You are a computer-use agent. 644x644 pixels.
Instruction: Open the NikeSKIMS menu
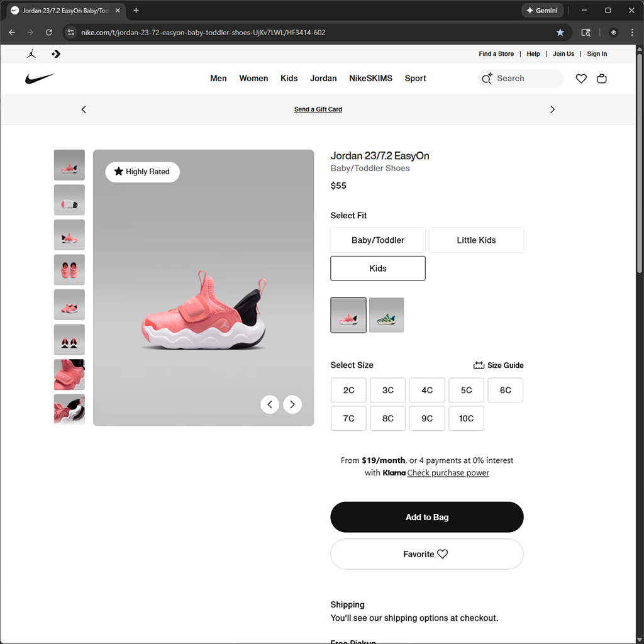click(x=370, y=79)
